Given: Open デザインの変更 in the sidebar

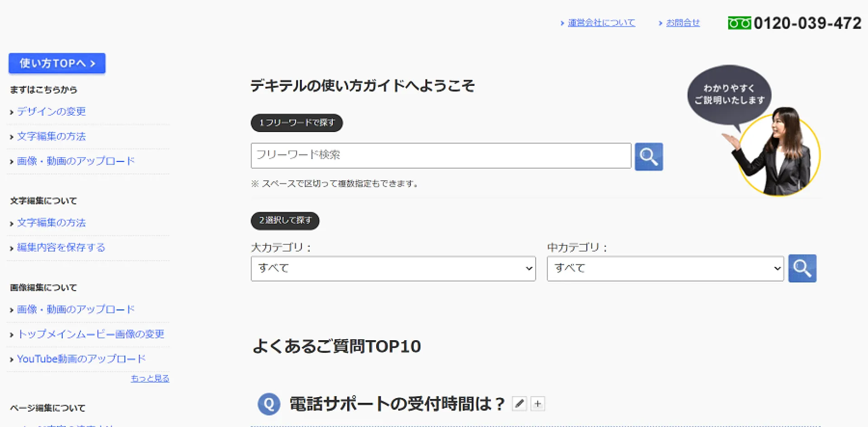Looking at the screenshot, I should pos(52,112).
